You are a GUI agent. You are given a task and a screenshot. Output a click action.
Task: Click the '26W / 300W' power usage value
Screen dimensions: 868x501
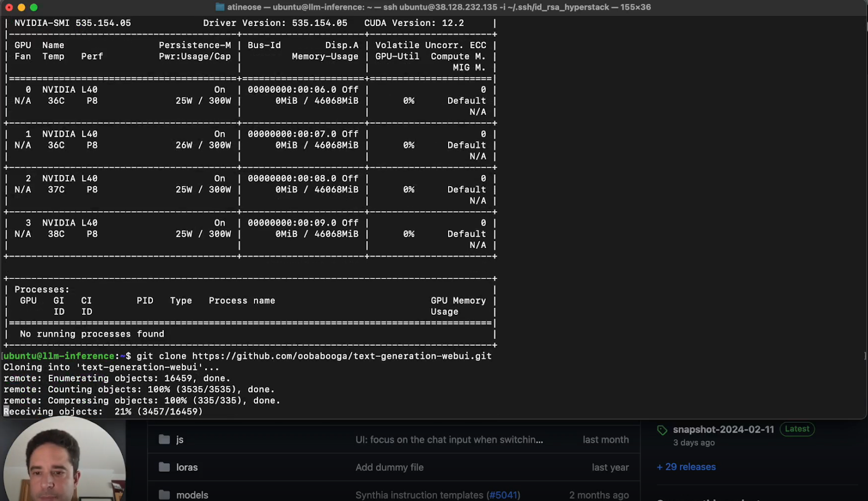click(x=203, y=145)
